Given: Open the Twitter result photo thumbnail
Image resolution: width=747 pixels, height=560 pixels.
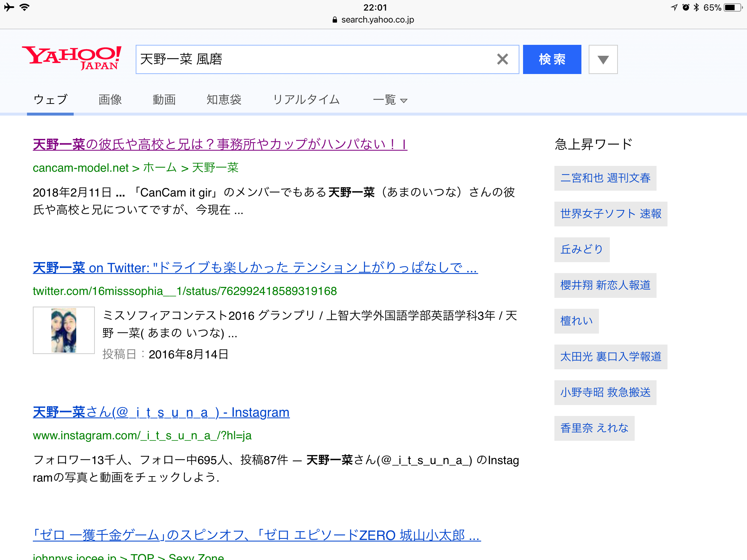Looking at the screenshot, I should (64, 330).
